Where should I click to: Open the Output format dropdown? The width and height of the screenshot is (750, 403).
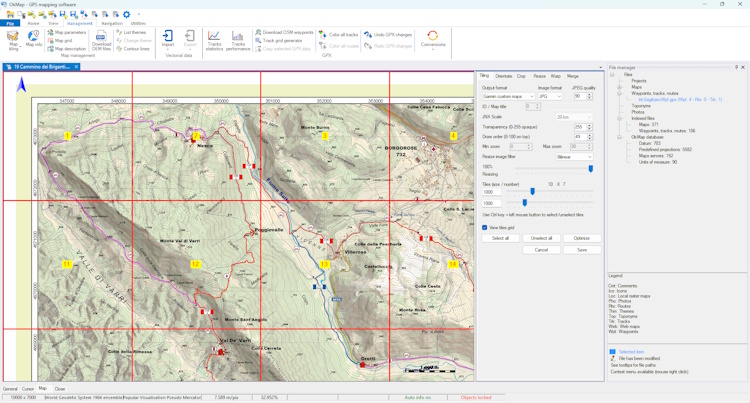click(x=508, y=97)
